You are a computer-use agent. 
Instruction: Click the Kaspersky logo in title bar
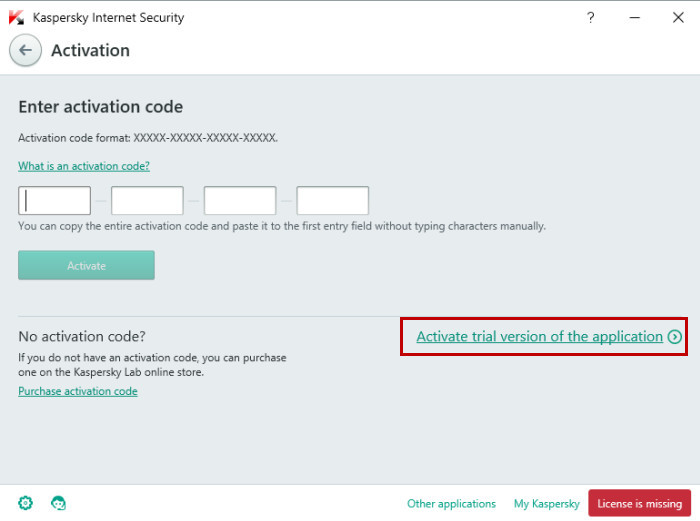(16, 17)
